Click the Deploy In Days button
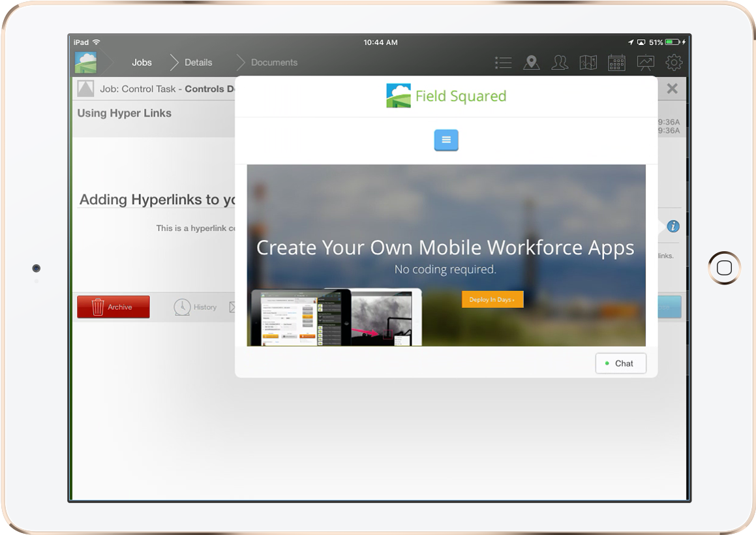This screenshot has width=756, height=535. 492,299
